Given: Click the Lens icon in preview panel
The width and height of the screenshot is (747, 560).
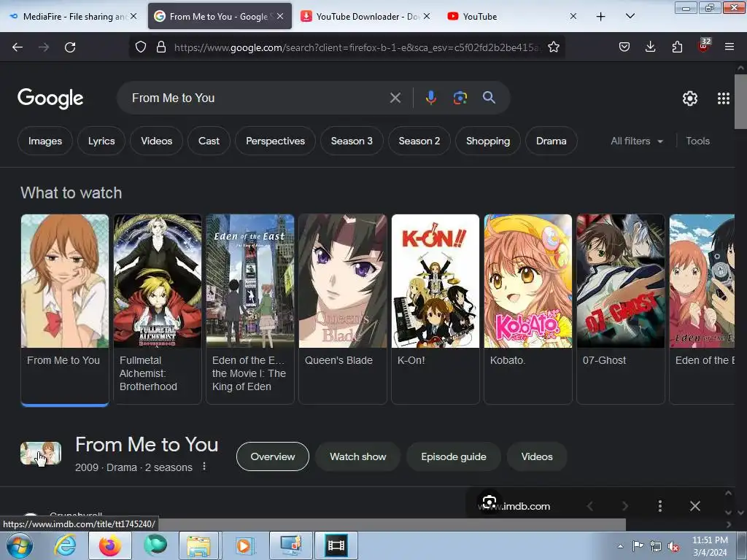Looking at the screenshot, I should tap(489, 502).
